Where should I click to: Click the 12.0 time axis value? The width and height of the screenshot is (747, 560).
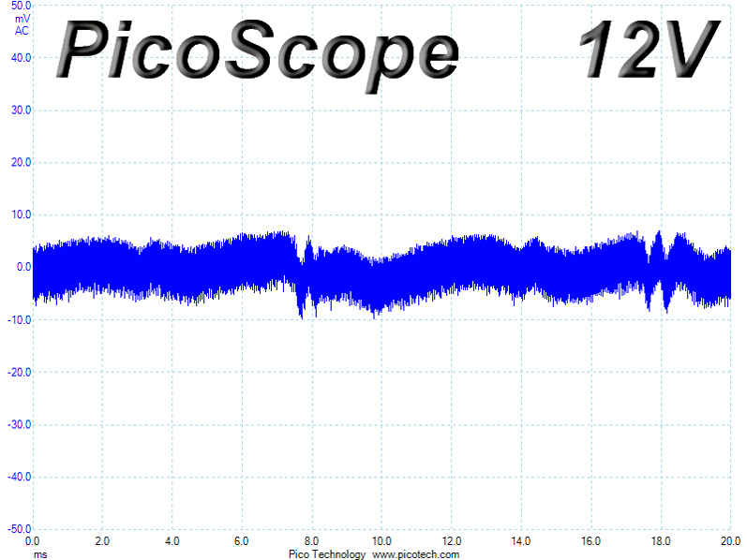click(451, 541)
